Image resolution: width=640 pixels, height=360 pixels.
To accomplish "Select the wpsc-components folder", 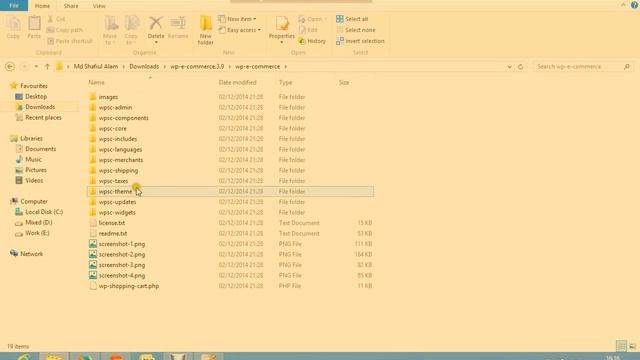I will 123,118.
